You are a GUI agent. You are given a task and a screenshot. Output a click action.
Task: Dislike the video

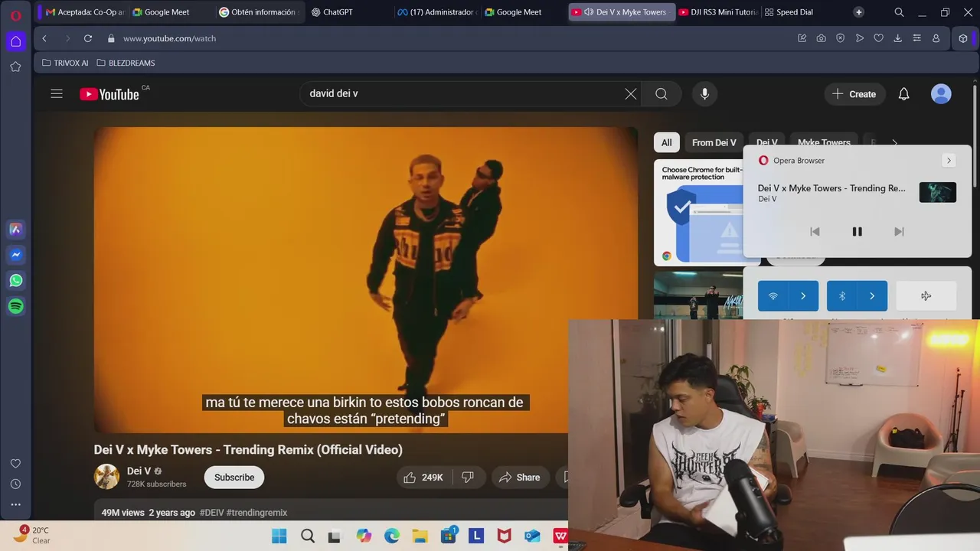[468, 478]
